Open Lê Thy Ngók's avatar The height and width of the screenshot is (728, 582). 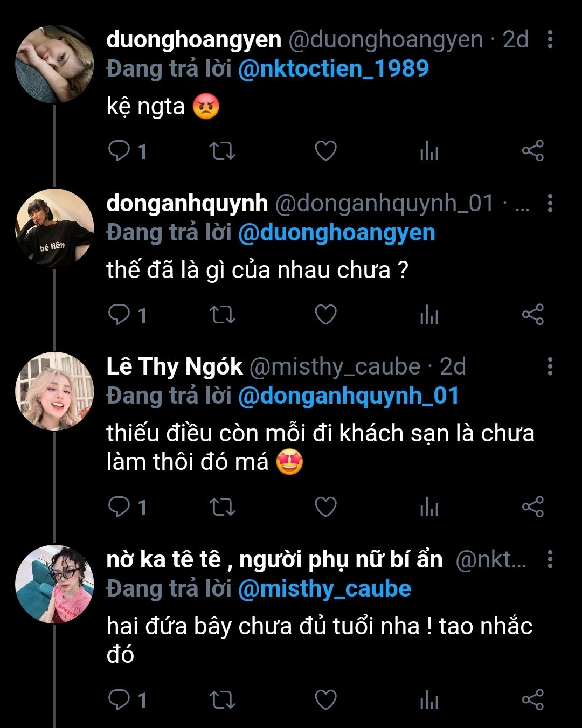pos(54,392)
